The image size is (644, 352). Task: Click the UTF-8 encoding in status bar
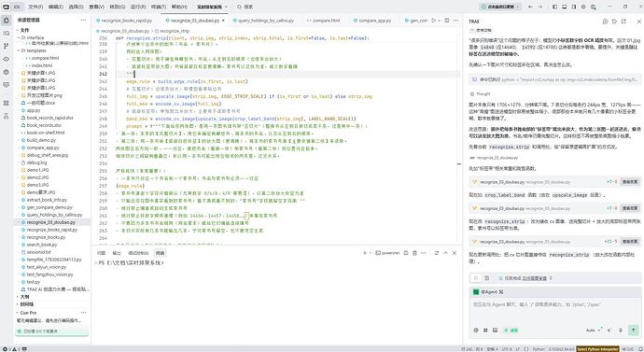(507, 349)
